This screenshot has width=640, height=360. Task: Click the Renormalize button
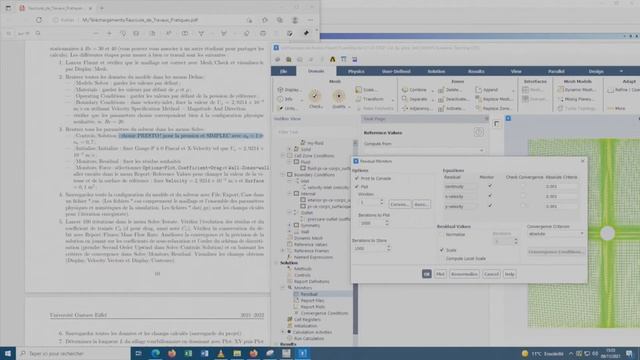click(464, 274)
